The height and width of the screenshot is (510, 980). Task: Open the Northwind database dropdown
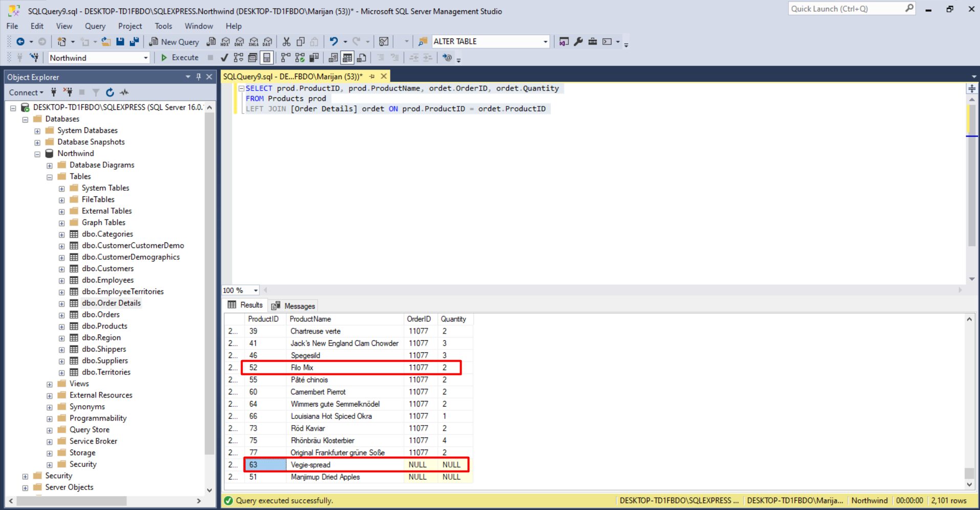[145, 58]
